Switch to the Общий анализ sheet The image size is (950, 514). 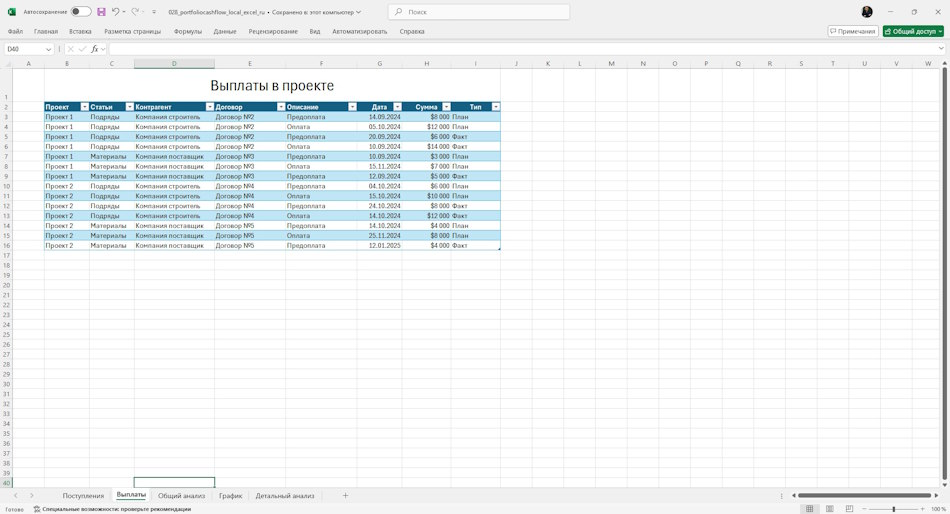[x=181, y=496]
